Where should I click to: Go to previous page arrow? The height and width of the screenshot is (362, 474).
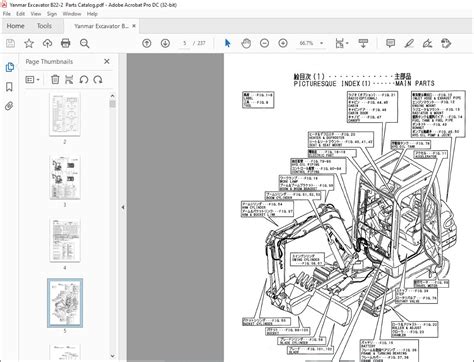click(x=147, y=43)
